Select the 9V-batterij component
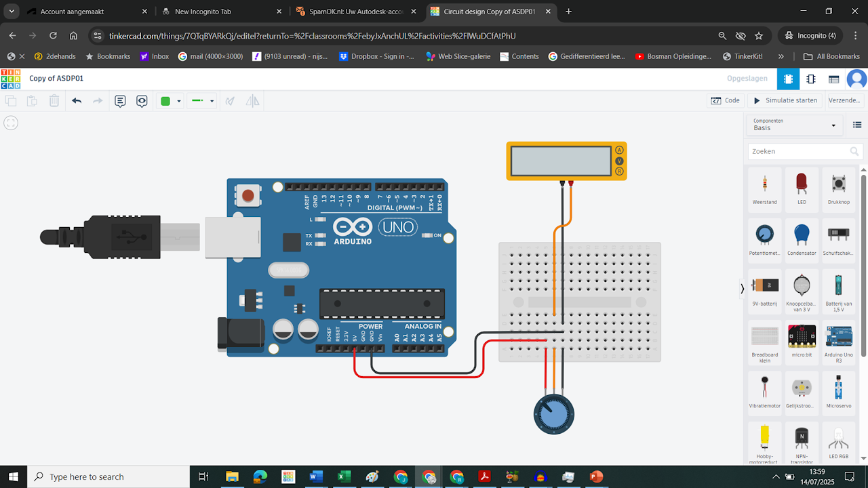 (x=765, y=290)
